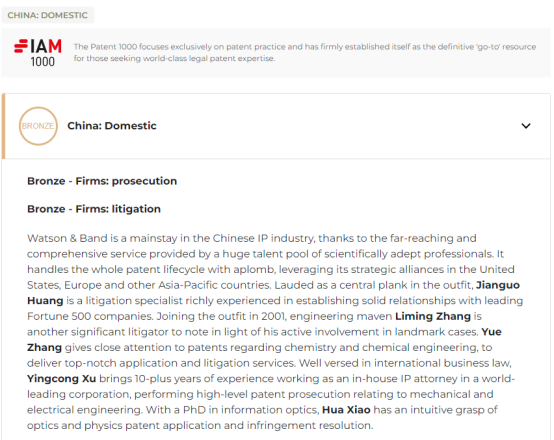Open Bronze - Firms: litigation heading
This screenshot has width=554, height=440.
coord(94,209)
